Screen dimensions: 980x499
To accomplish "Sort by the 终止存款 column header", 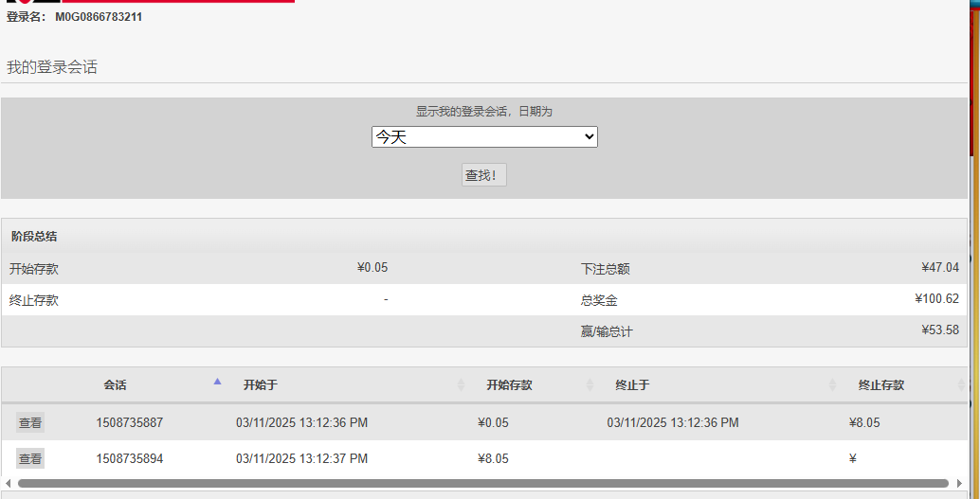I will [x=880, y=385].
